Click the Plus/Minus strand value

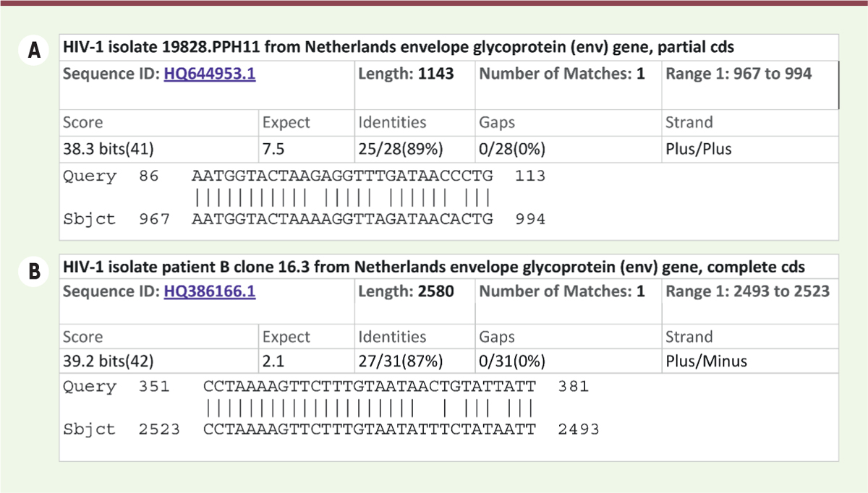point(704,361)
